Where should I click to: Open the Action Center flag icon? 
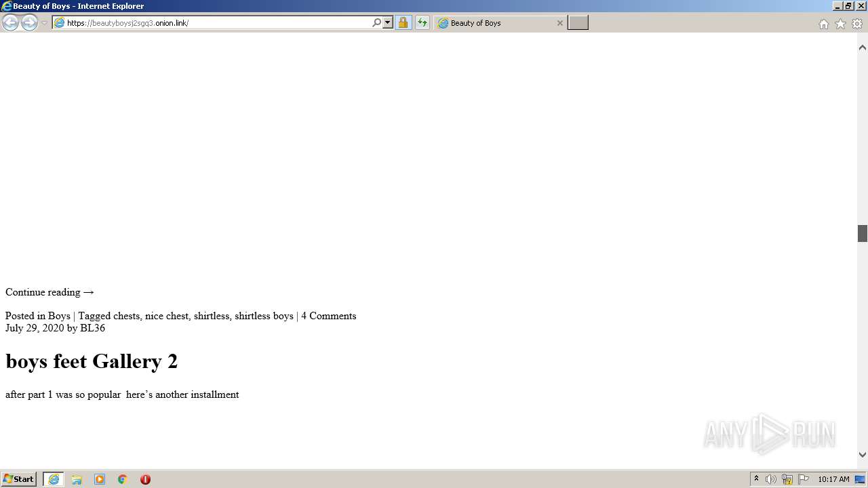pyautogui.click(x=804, y=479)
